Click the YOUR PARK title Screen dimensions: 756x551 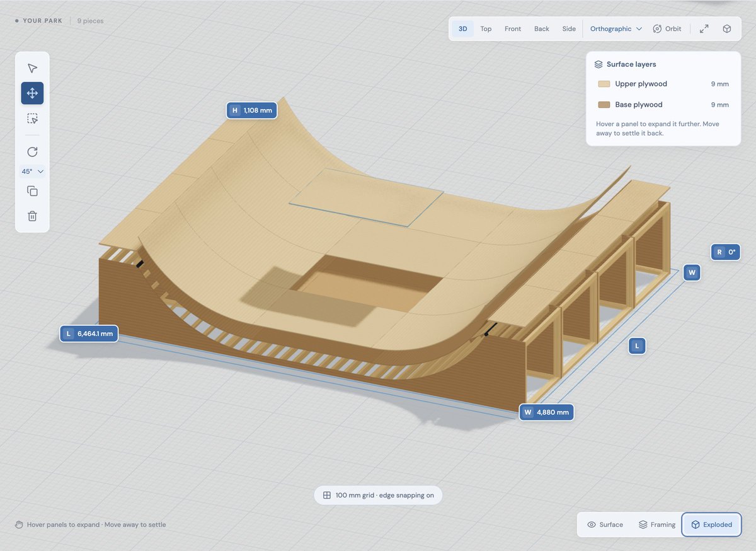tap(43, 21)
